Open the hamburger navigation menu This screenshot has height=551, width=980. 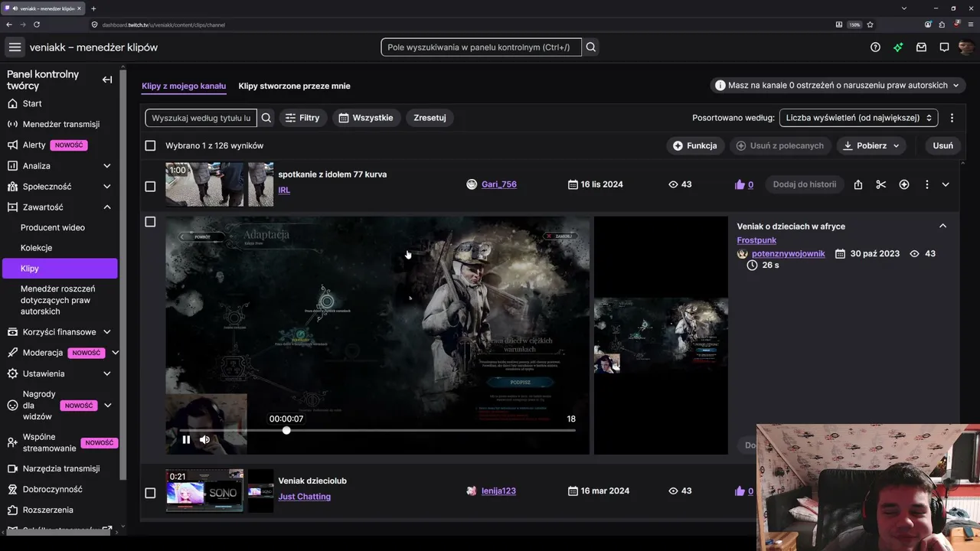point(15,47)
